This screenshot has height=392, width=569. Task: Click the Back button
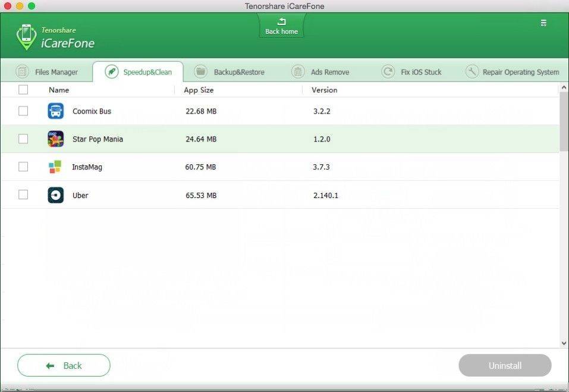(x=64, y=365)
